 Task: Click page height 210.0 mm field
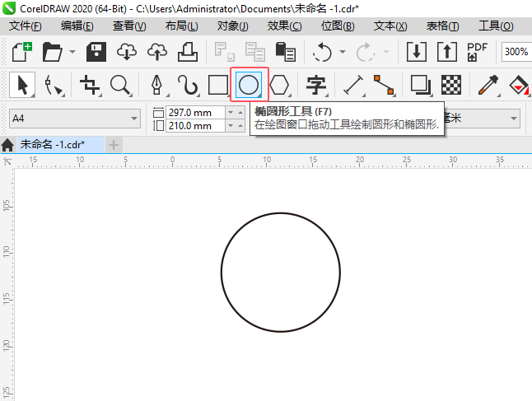pyautogui.click(x=195, y=126)
